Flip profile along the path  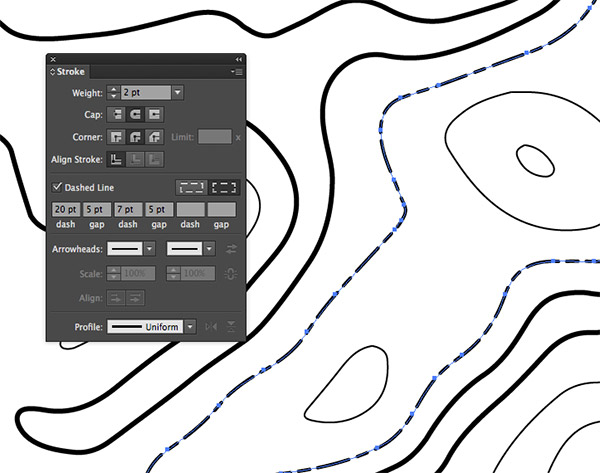point(211,327)
